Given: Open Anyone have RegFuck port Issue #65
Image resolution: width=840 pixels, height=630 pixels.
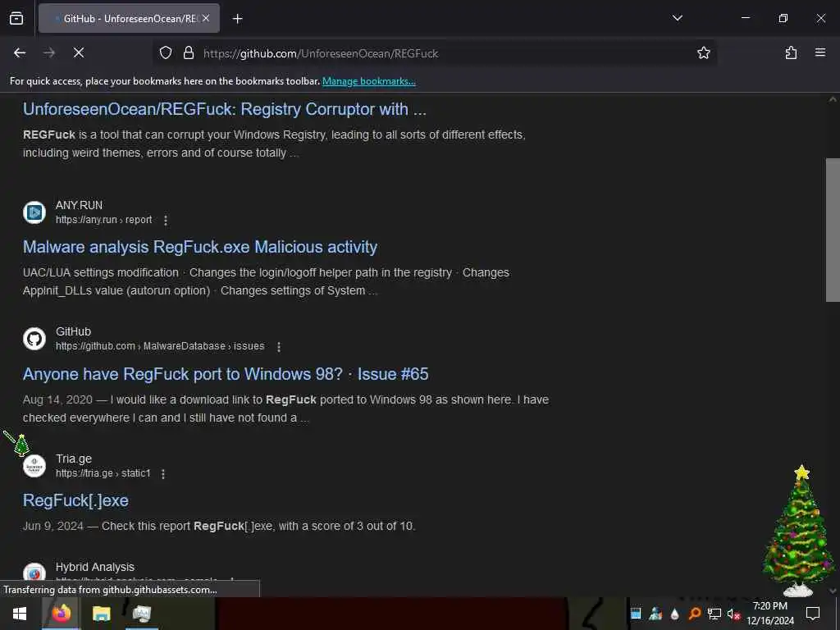Looking at the screenshot, I should [226, 374].
